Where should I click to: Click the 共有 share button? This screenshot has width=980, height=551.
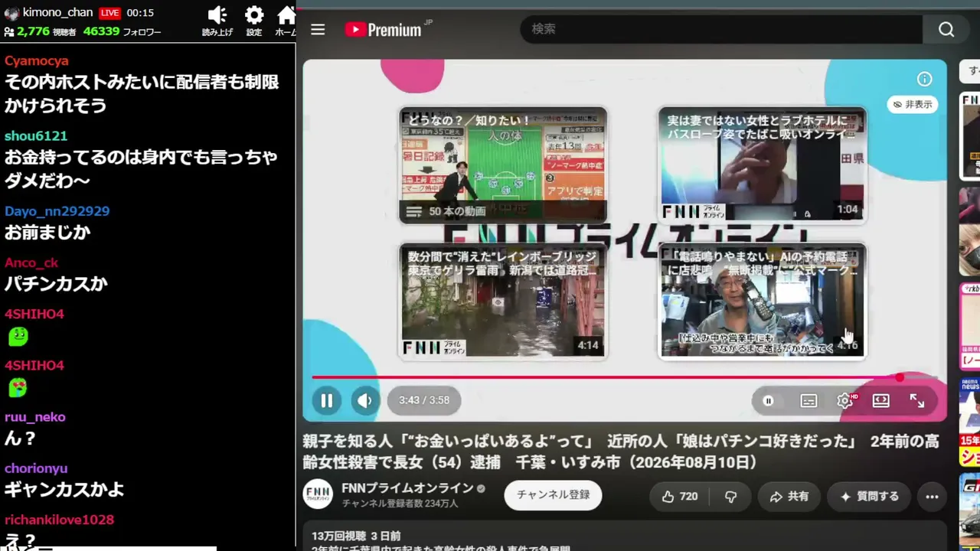tap(789, 497)
